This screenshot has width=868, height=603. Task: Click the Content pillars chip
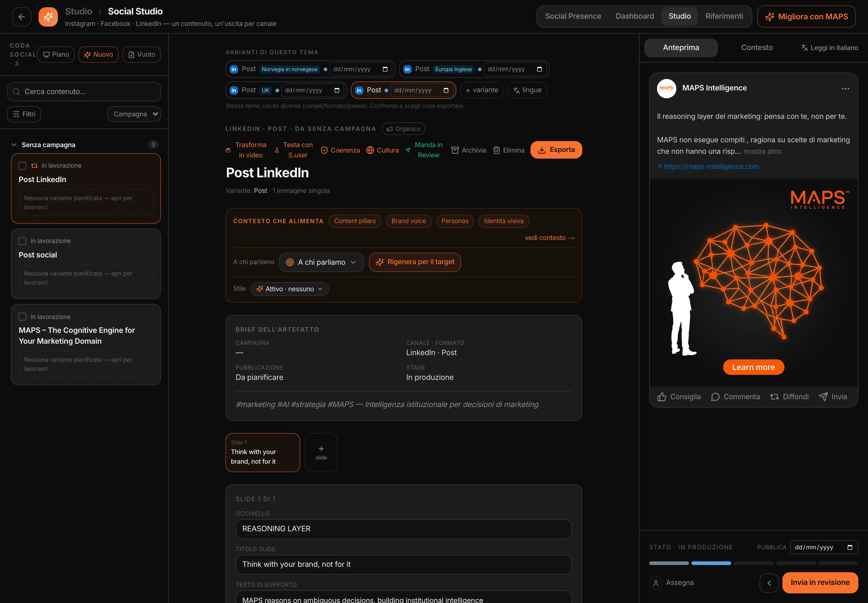pos(355,221)
